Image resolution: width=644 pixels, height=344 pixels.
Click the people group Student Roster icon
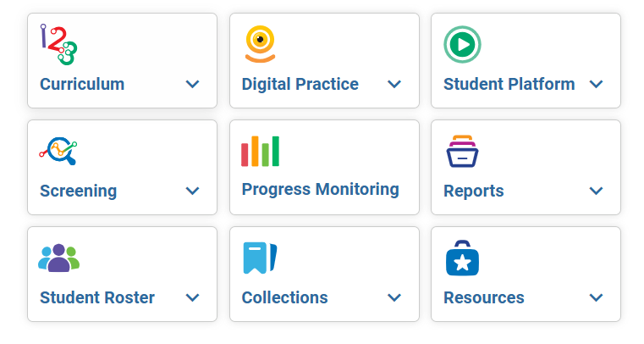pyautogui.click(x=58, y=258)
